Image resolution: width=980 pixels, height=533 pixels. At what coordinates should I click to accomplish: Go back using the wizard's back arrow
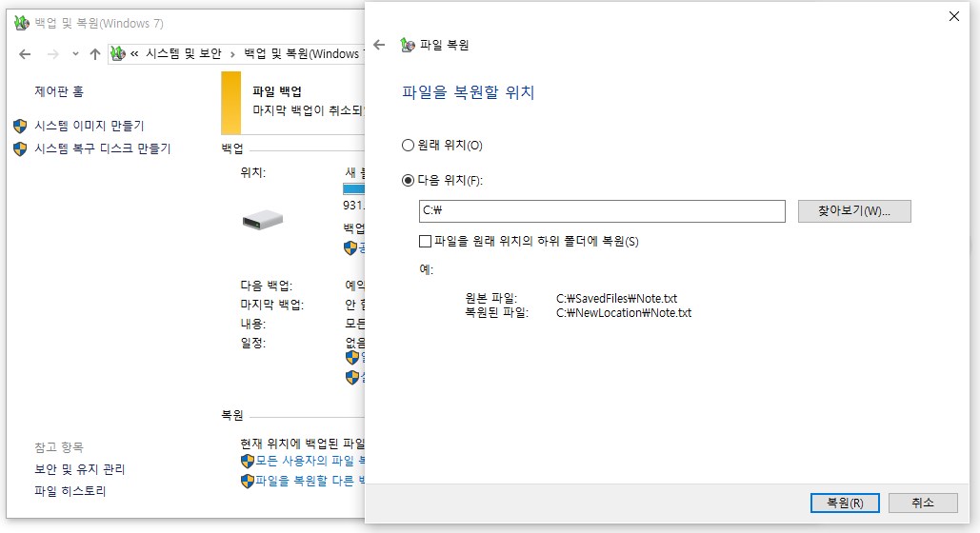click(379, 45)
